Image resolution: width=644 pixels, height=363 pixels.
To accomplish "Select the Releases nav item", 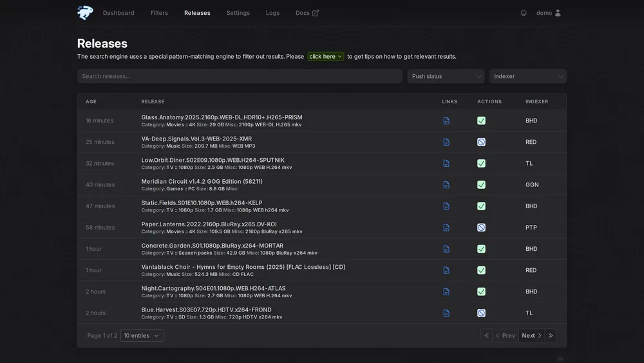I will [197, 13].
